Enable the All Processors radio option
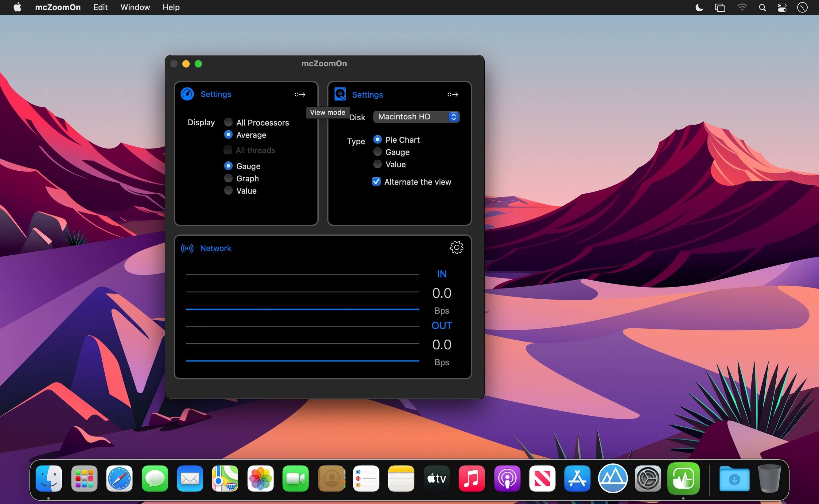 point(228,122)
